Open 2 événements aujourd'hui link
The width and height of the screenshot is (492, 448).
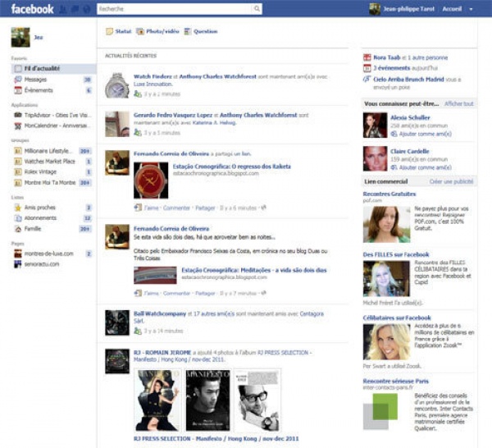point(391,68)
